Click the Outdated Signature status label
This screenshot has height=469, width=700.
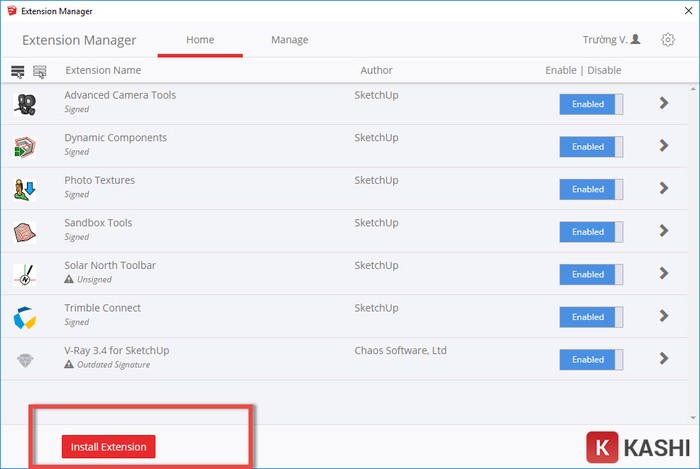click(x=113, y=365)
